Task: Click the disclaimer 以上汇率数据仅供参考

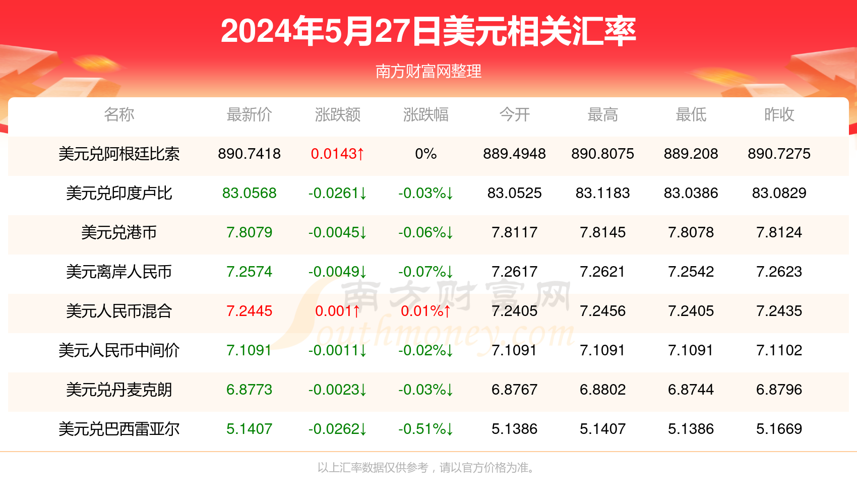Action: coord(373,468)
